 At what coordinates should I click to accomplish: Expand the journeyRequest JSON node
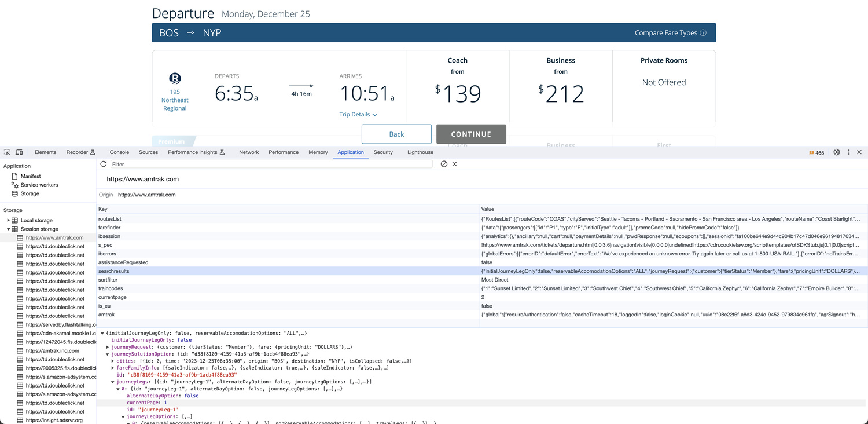(x=108, y=347)
